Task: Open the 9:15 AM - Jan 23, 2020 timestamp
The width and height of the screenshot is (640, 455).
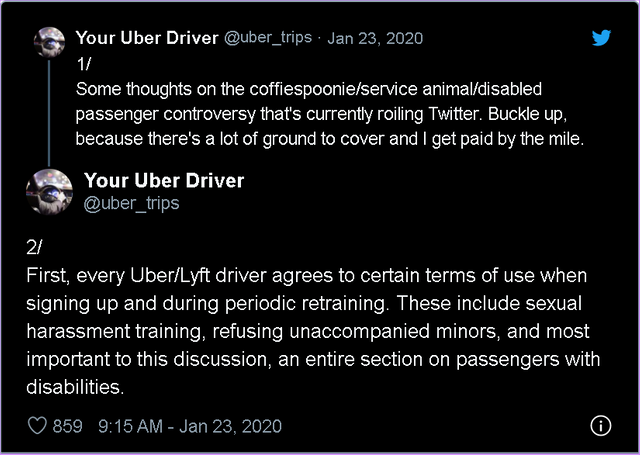Action: tap(190, 426)
